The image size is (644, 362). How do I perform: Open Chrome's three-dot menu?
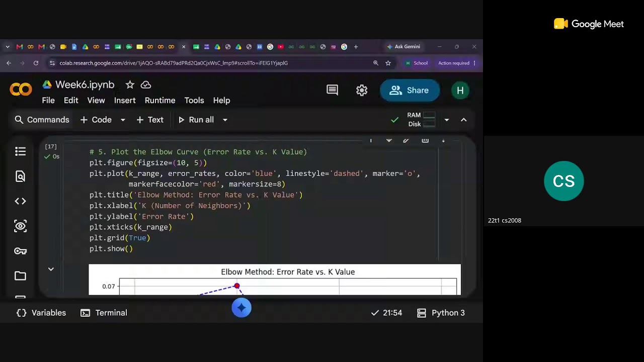click(474, 63)
